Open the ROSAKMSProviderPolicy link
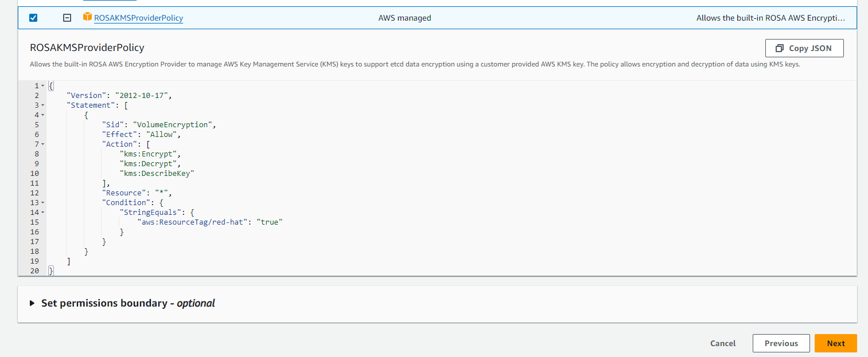This screenshot has width=868, height=357. pyautogui.click(x=138, y=18)
